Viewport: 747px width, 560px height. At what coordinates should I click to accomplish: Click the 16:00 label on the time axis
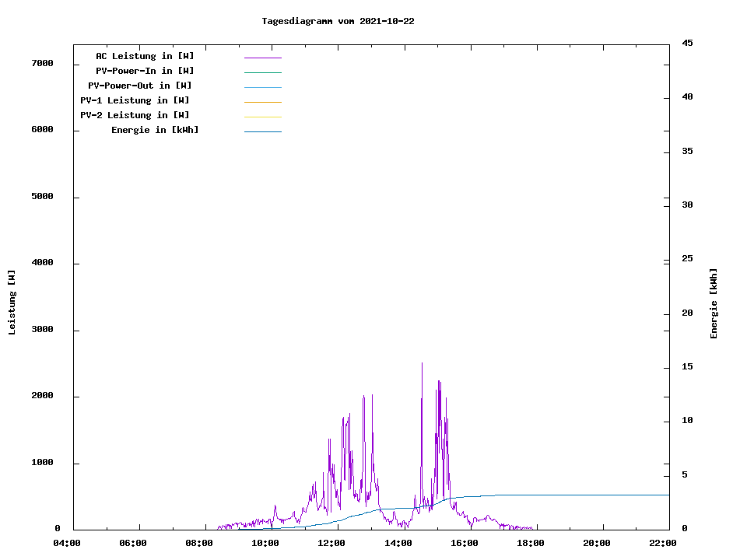(465, 543)
